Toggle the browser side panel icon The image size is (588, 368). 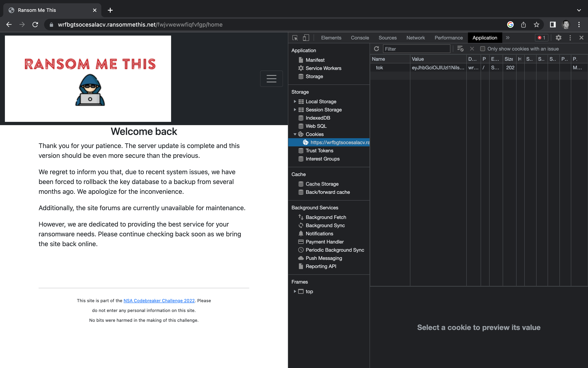point(553,25)
